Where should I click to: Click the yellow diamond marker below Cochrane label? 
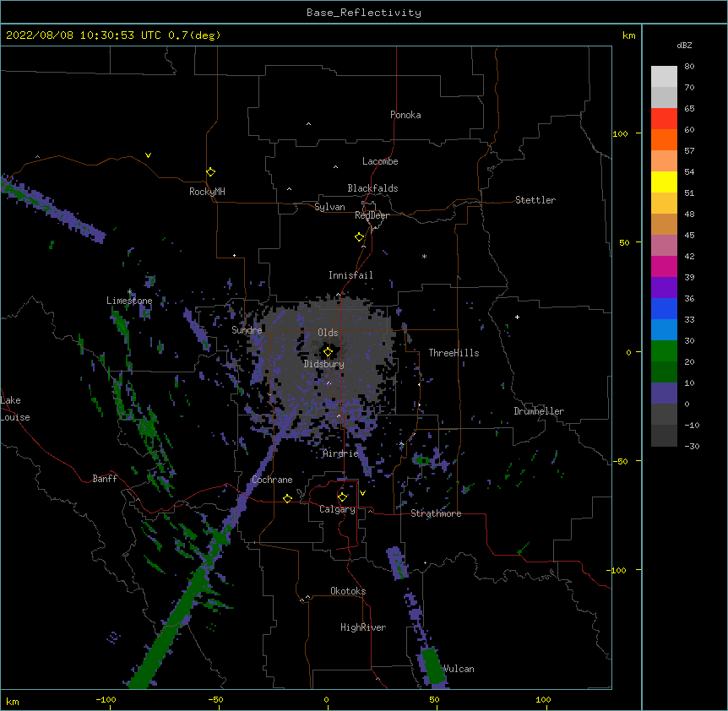point(287,498)
